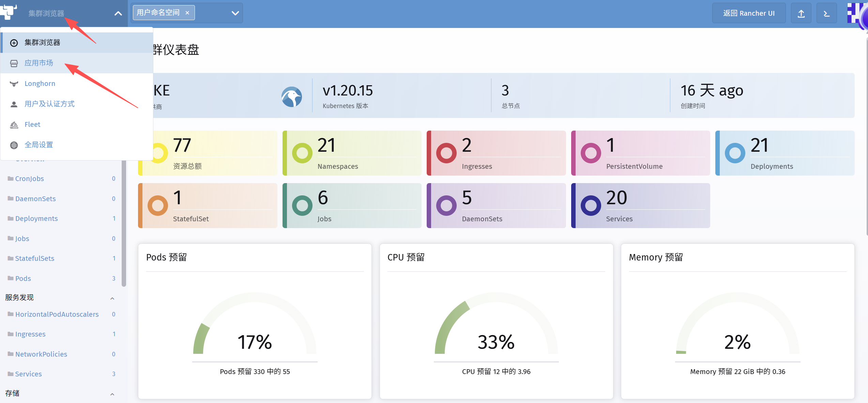Open the Namespaces resource card
868x403 pixels.
coord(352,153)
